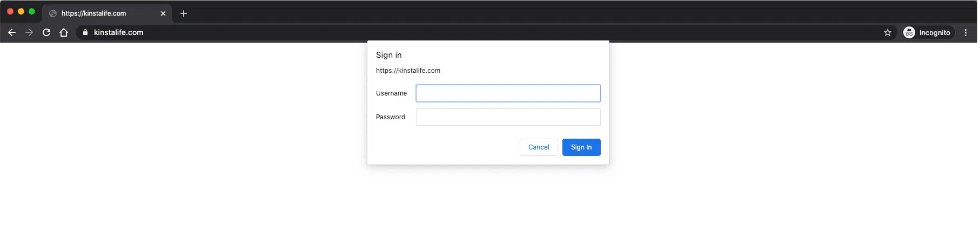Click the green macOS fullscreen button
This screenshot has width=980, height=252.
pyautogui.click(x=32, y=11)
